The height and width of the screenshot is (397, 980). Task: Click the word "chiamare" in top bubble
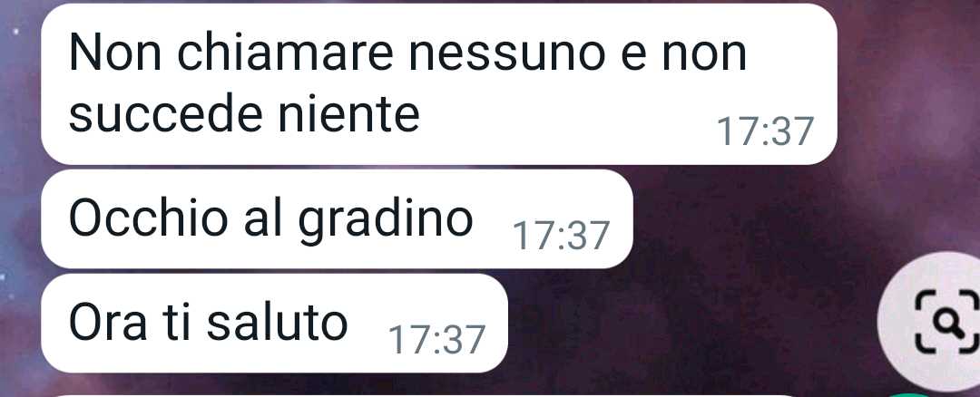pyautogui.click(x=286, y=53)
